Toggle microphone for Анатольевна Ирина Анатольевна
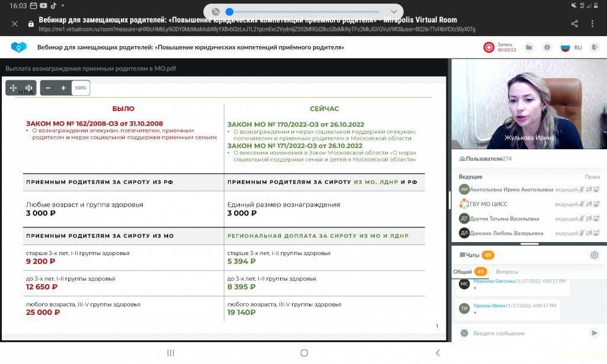This screenshot has width=607, height=364. 582,189
